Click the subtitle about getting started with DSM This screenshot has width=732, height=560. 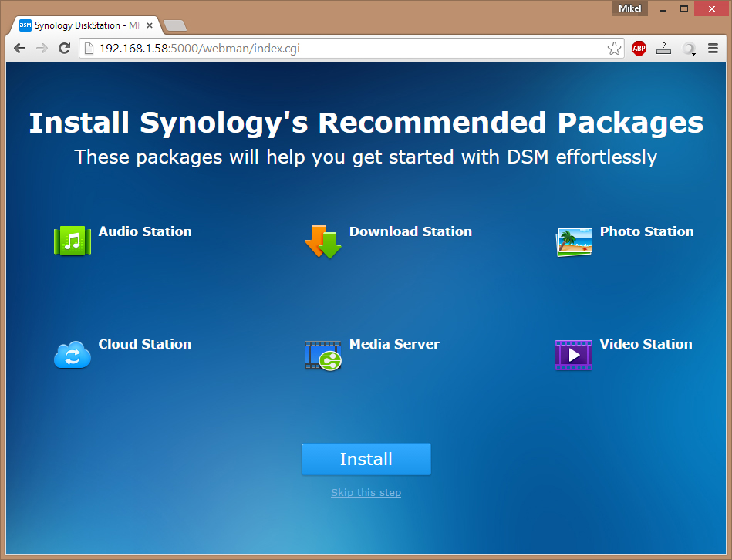(x=366, y=157)
